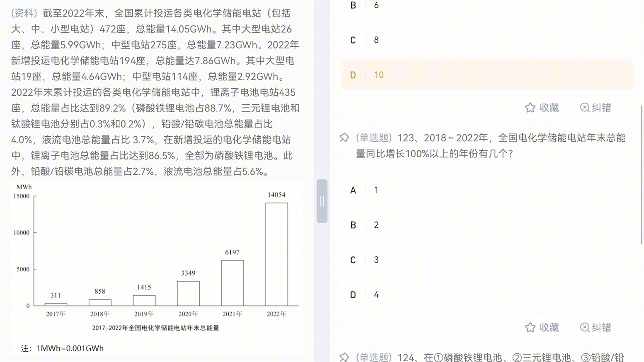644x362 pixels.
Task: Click star icon beside 收藏 above question 123
Action: tap(530, 108)
